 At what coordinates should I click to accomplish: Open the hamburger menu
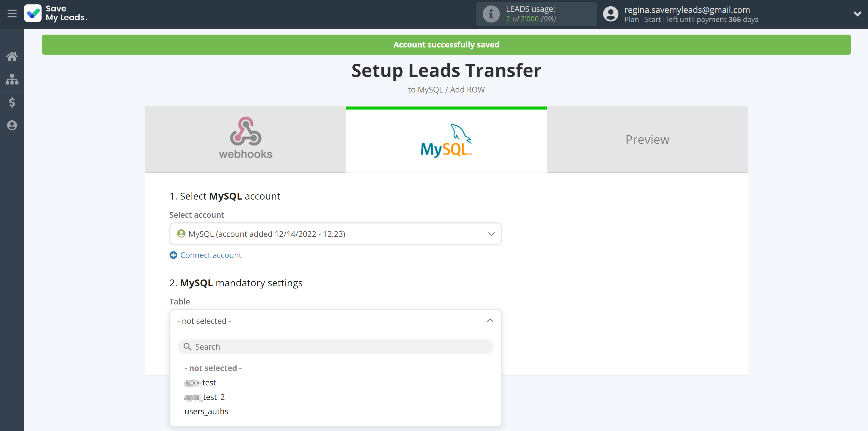[x=12, y=13]
